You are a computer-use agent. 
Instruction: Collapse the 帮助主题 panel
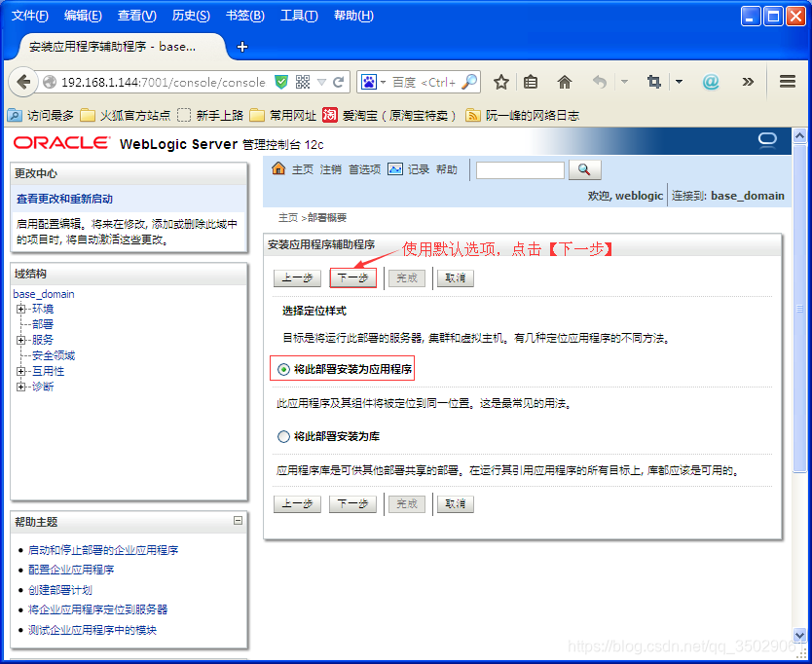238,521
